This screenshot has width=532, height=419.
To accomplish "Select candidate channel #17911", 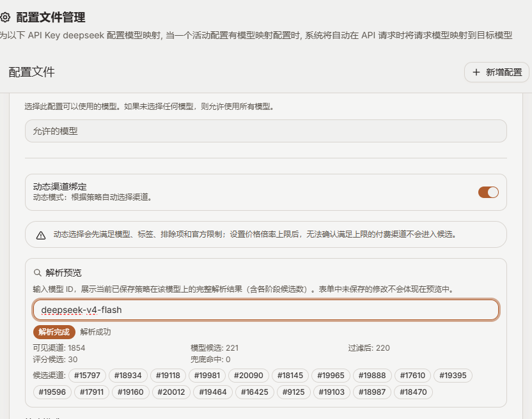I will (91, 392).
